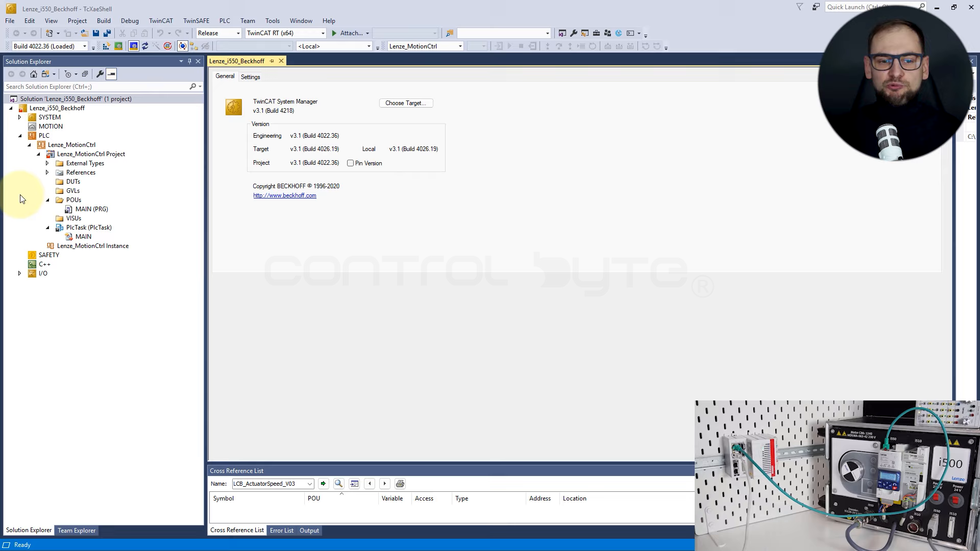Click the magnifier search icon in Cross Reference List
Image resolution: width=980 pixels, height=551 pixels.
[x=338, y=484]
